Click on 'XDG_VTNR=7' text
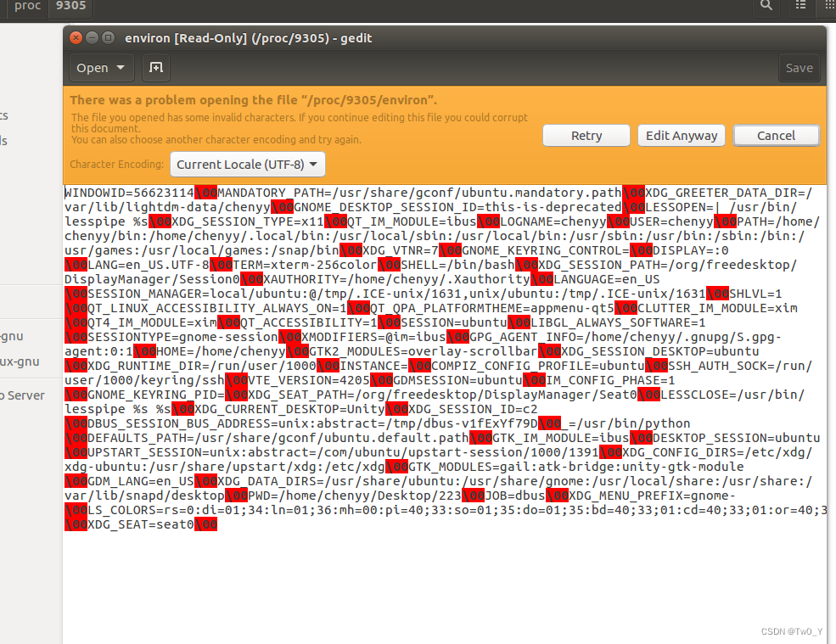 (x=401, y=250)
